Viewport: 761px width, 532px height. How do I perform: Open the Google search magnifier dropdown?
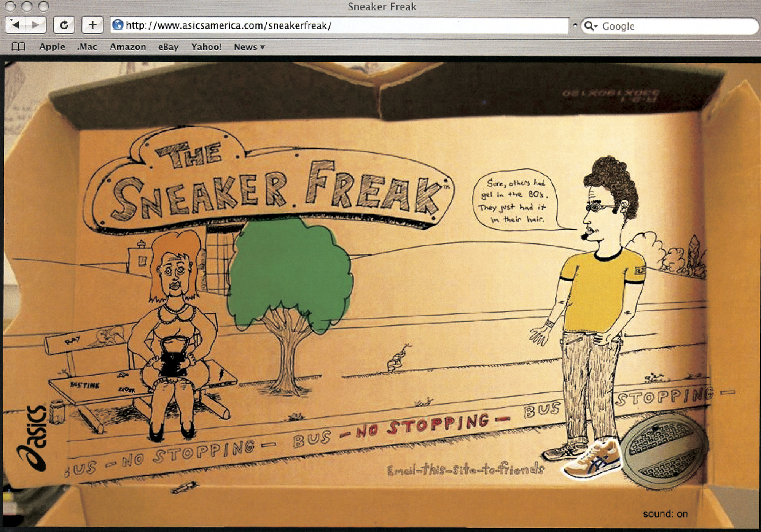(x=591, y=26)
